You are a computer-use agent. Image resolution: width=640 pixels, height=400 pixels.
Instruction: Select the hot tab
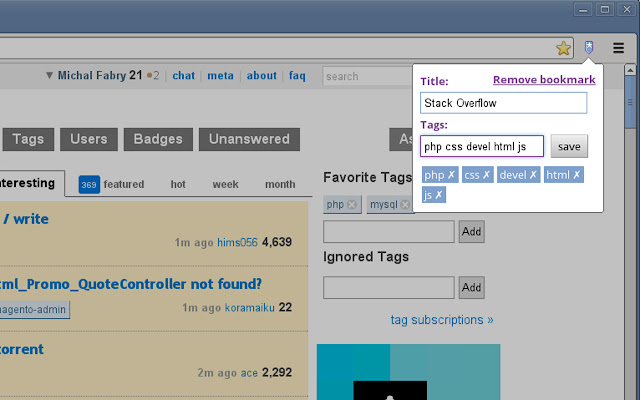(x=178, y=184)
